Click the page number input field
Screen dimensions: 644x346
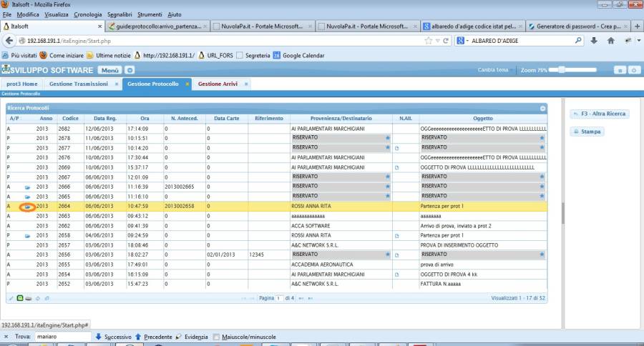[x=280, y=297]
